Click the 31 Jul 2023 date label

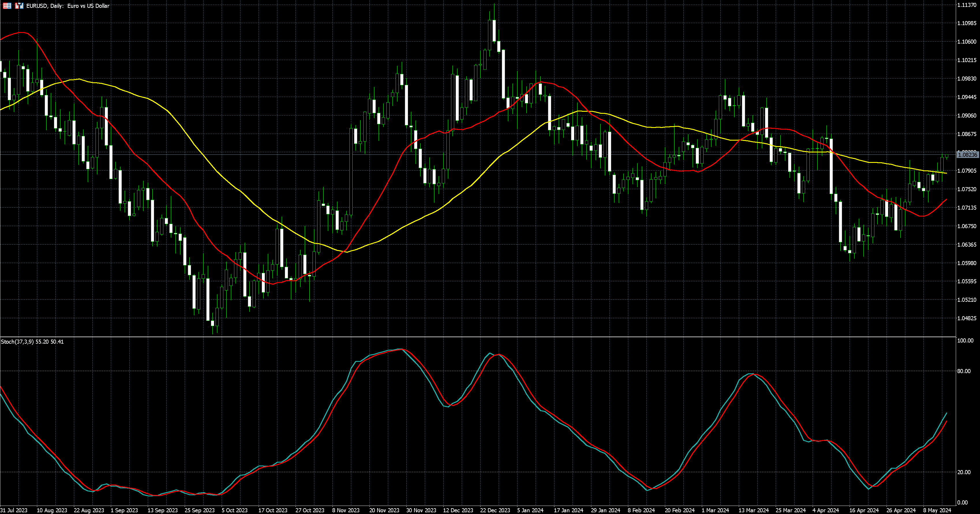14,510
